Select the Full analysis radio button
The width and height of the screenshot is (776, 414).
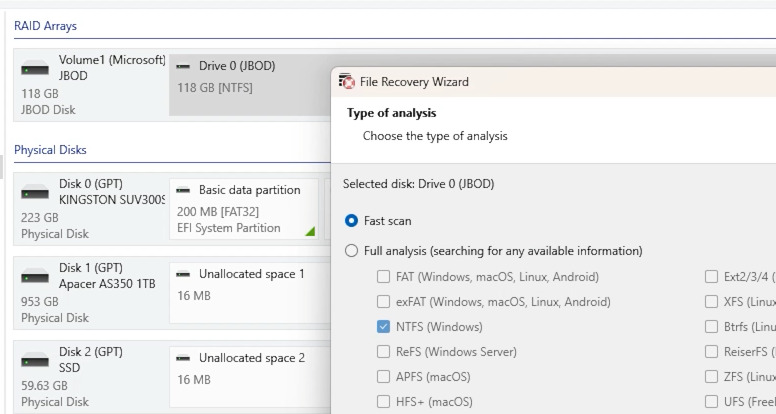351,251
